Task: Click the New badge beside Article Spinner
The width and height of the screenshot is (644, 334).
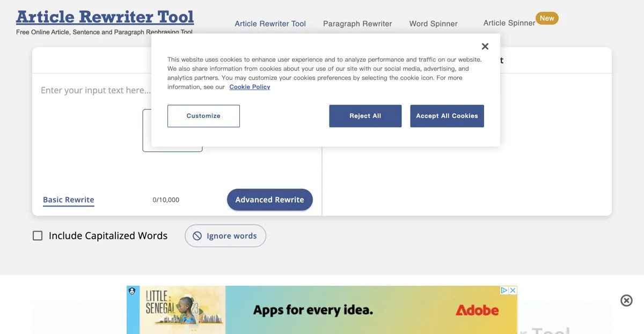Action: pyautogui.click(x=547, y=18)
